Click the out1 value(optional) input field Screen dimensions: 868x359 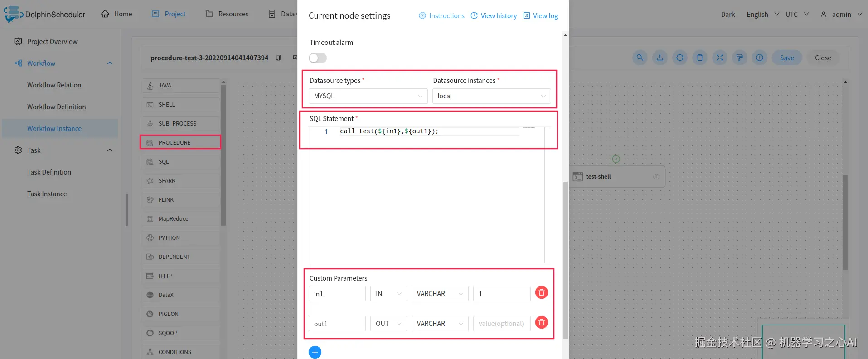[x=502, y=324]
